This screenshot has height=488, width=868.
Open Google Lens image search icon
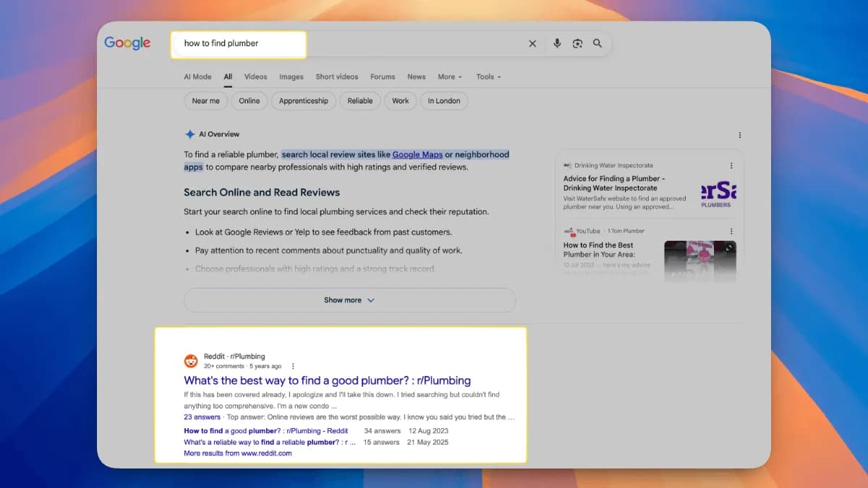577,43
